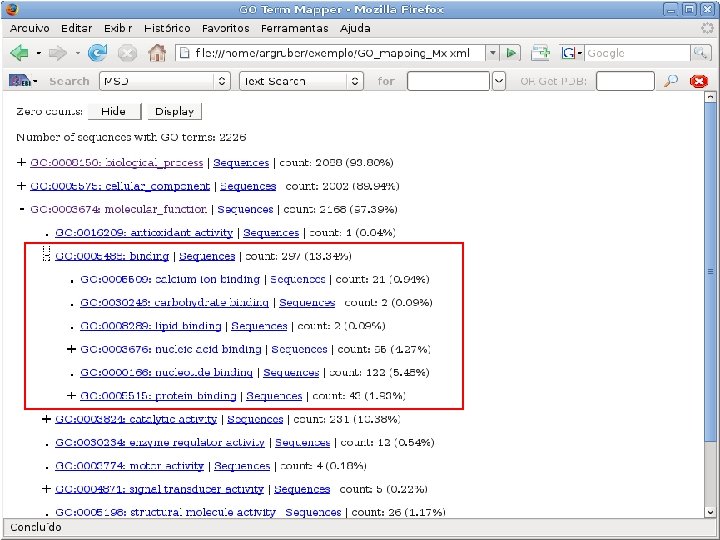
Task: Open the motor activity link
Action: click(129, 466)
